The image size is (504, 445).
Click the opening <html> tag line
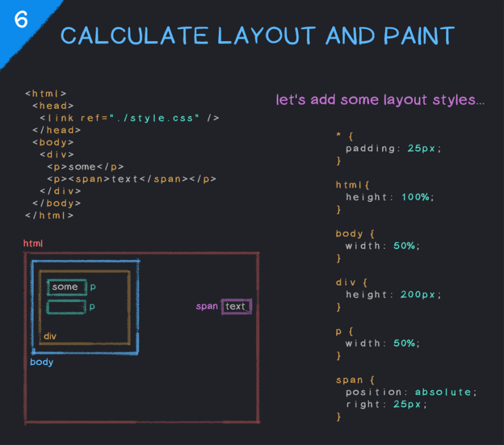pyautogui.click(x=46, y=93)
